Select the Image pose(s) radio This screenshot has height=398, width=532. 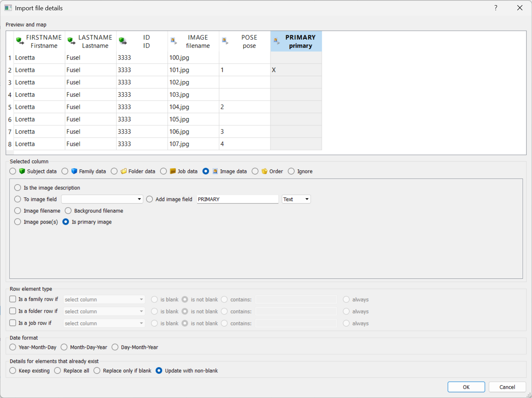17,222
